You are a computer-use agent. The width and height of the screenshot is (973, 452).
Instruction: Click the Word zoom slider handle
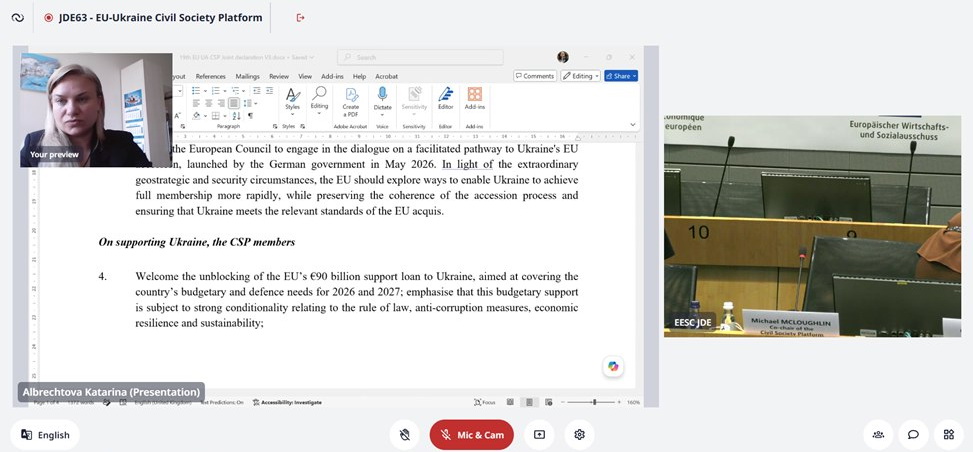coord(594,402)
